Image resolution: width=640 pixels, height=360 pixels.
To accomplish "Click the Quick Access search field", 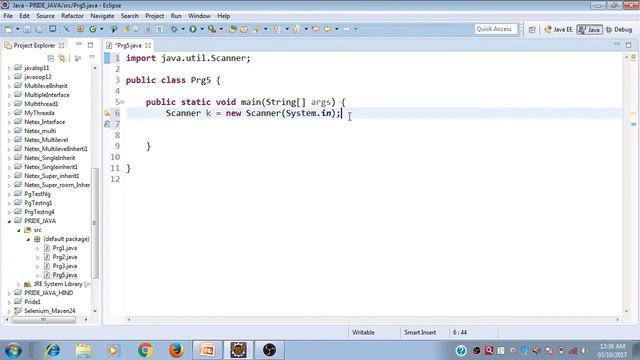I will (496, 29).
